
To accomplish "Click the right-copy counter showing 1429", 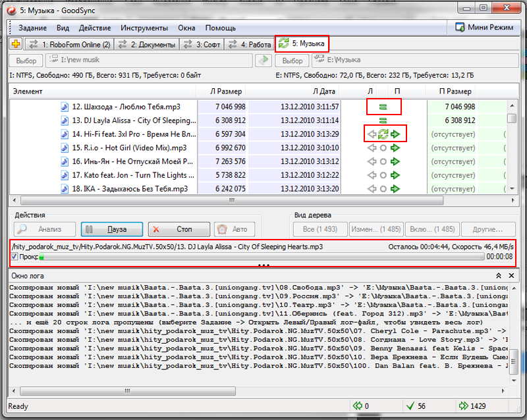I will pos(472,406).
